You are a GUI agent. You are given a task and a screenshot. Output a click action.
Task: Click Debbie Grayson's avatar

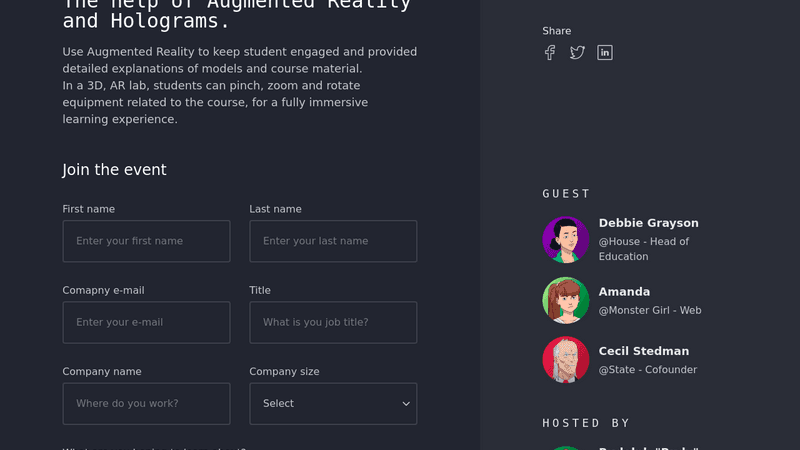coord(566,240)
